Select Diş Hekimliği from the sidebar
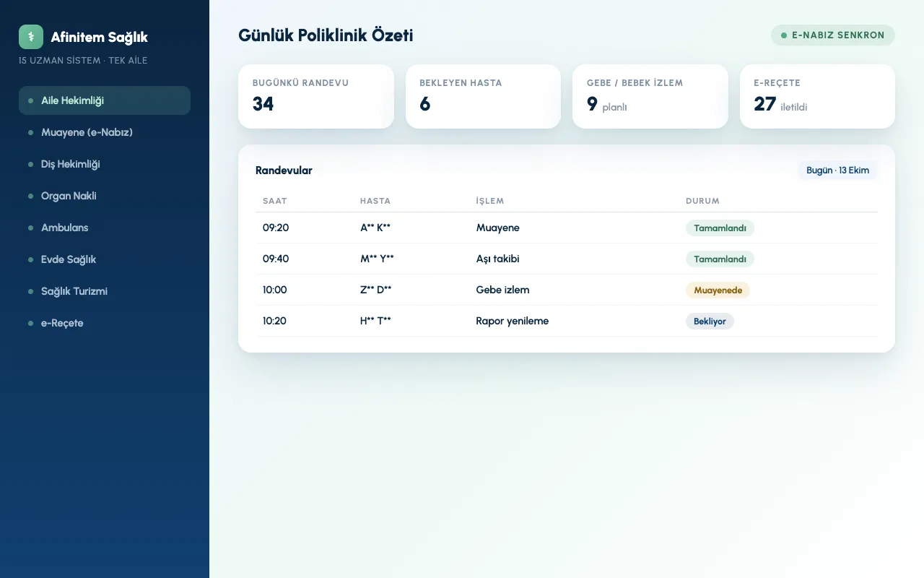Image resolution: width=924 pixels, height=578 pixels. [105, 164]
